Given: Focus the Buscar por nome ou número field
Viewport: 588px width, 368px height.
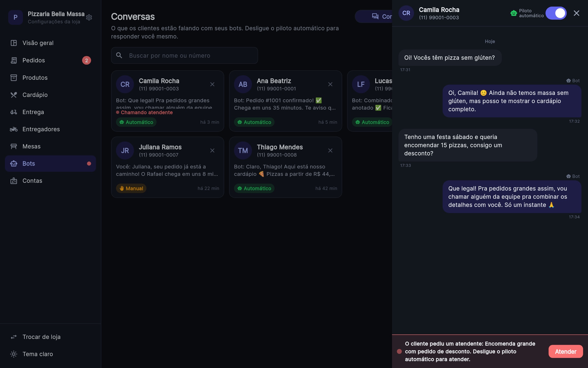Looking at the screenshot, I should click(x=184, y=55).
